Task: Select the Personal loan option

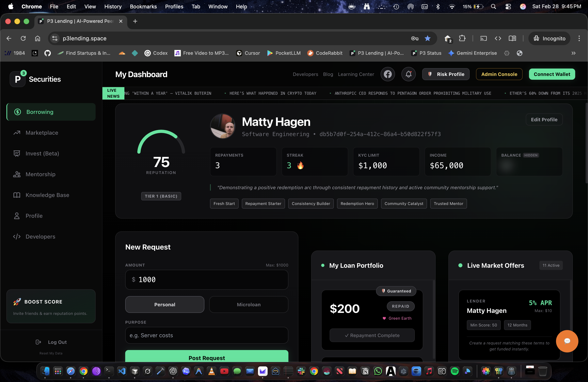Action: (165, 304)
